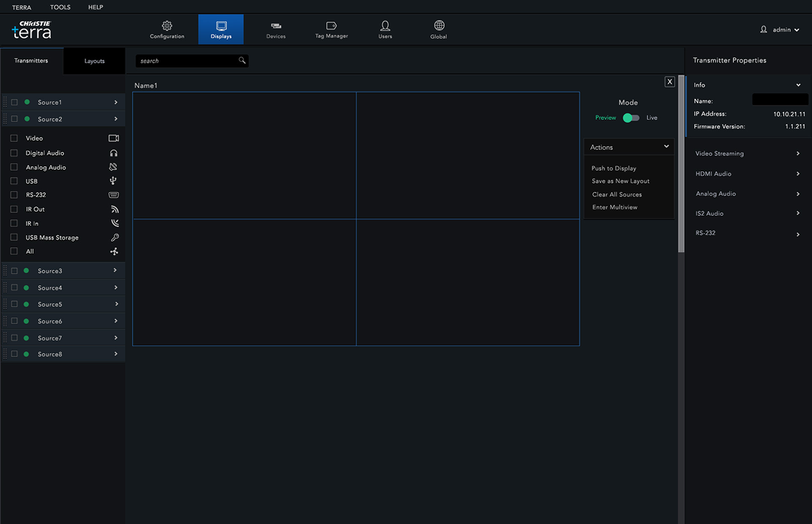The image size is (812, 524).
Task: Open the Devices section
Action: coord(275,29)
